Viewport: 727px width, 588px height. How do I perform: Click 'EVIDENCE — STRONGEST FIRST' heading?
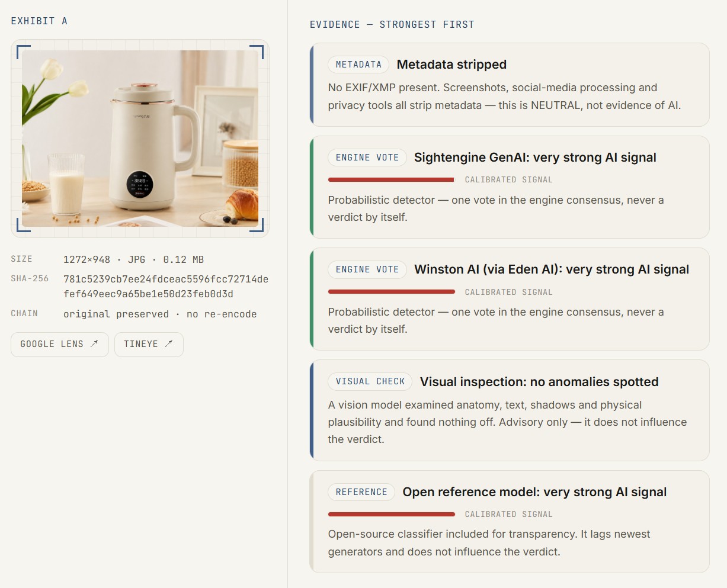click(x=392, y=25)
